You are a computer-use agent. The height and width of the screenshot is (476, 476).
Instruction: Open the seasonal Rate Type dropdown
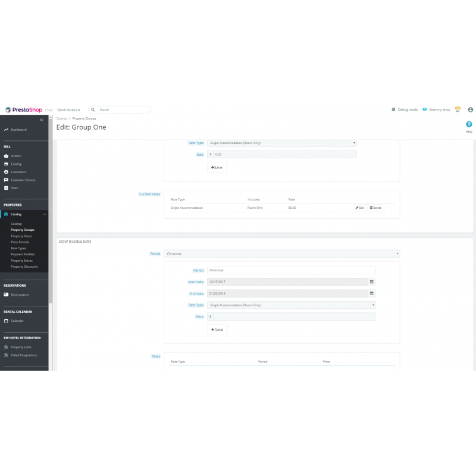pos(292,305)
